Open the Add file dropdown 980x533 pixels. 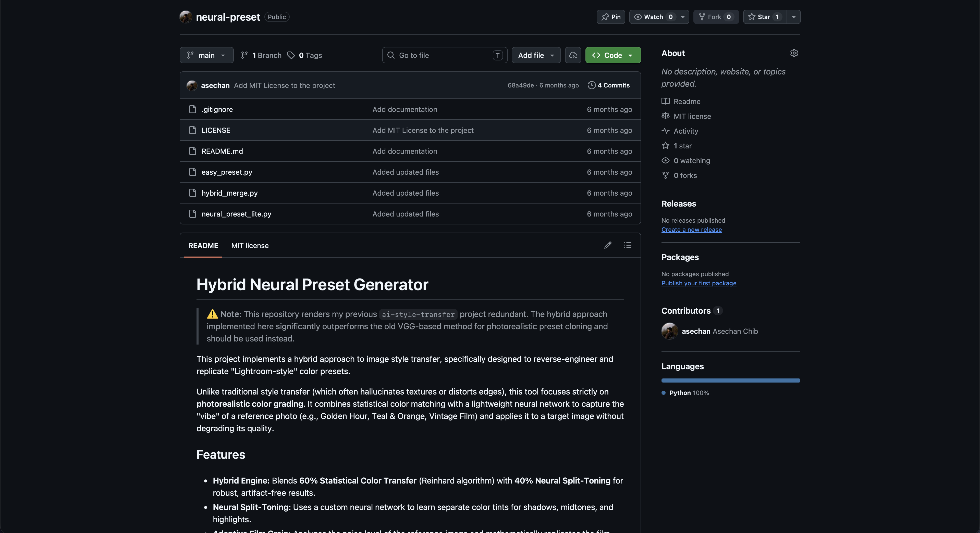click(x=536, y=55)
